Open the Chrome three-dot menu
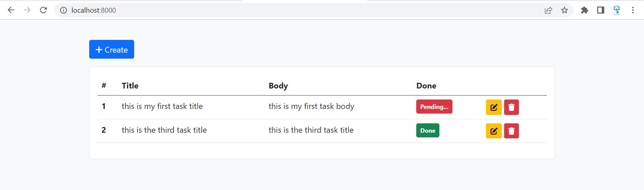The height and width of the screenshot is (190, 644). tap(633, 10)
